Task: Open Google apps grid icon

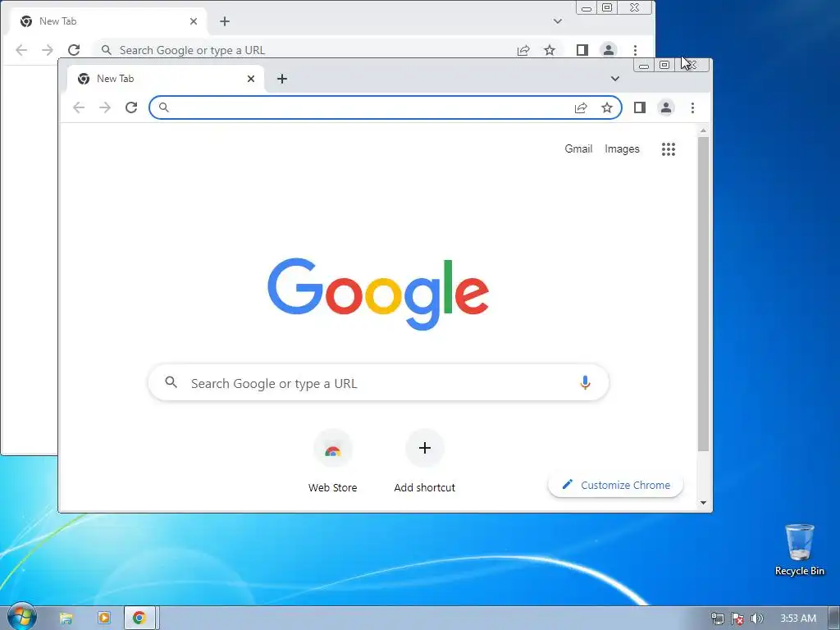Action: 668,149
